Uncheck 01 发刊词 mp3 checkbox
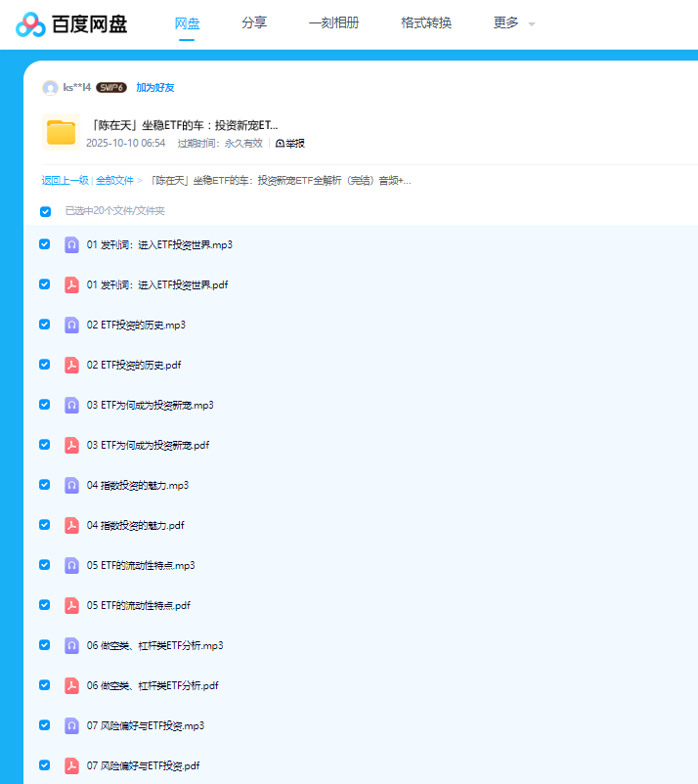 click(45, 244)
